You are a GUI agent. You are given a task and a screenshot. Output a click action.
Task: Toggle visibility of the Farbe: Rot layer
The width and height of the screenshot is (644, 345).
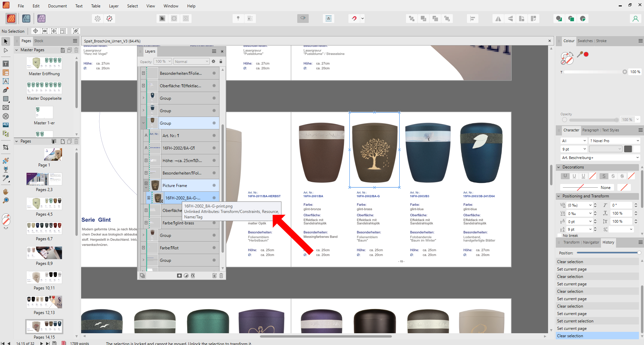pos(214,248)
